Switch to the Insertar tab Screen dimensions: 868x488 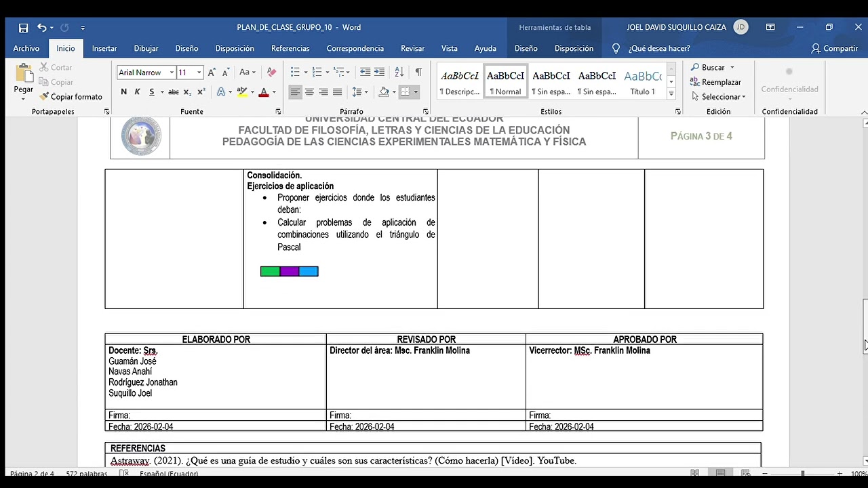(104, 48)
